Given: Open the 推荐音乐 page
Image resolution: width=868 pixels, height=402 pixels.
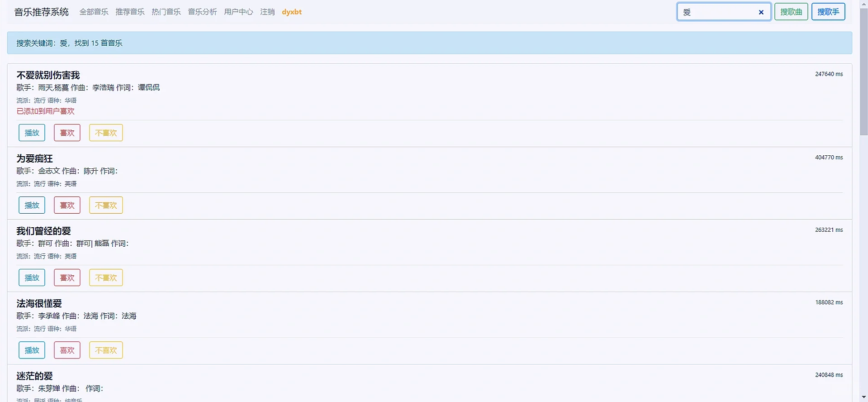Looking at the screenshot, I should 130,12.
